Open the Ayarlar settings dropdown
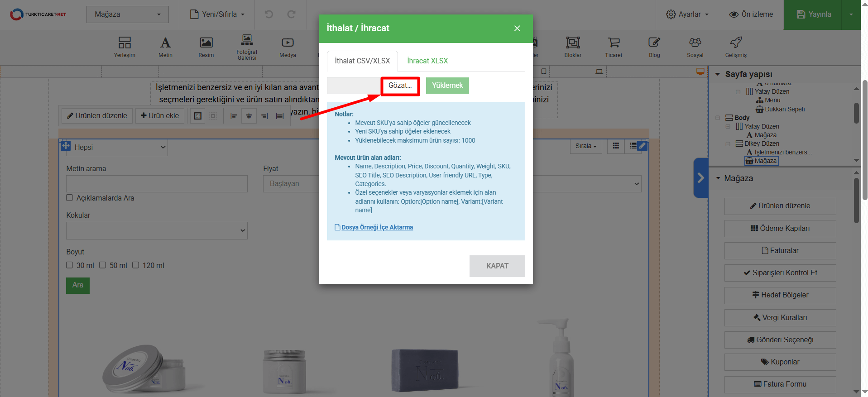868x397 pixels. tap(687, 14)
